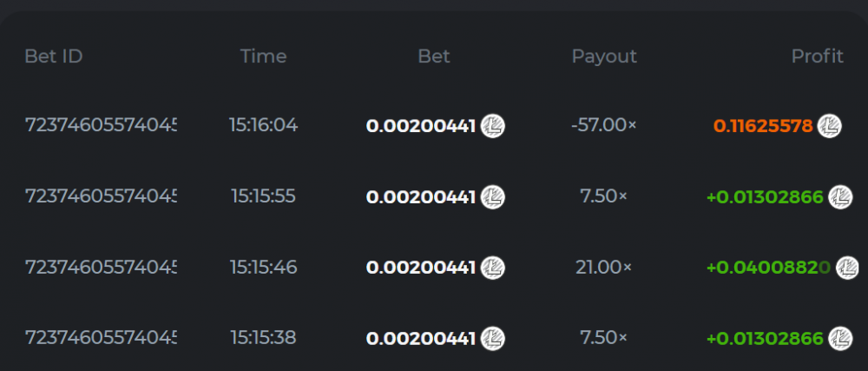This screenshot has height=371, width=868.
Task: Click Litecoin icon beside 15:15:38 bet amount
Action: (493, 338)
